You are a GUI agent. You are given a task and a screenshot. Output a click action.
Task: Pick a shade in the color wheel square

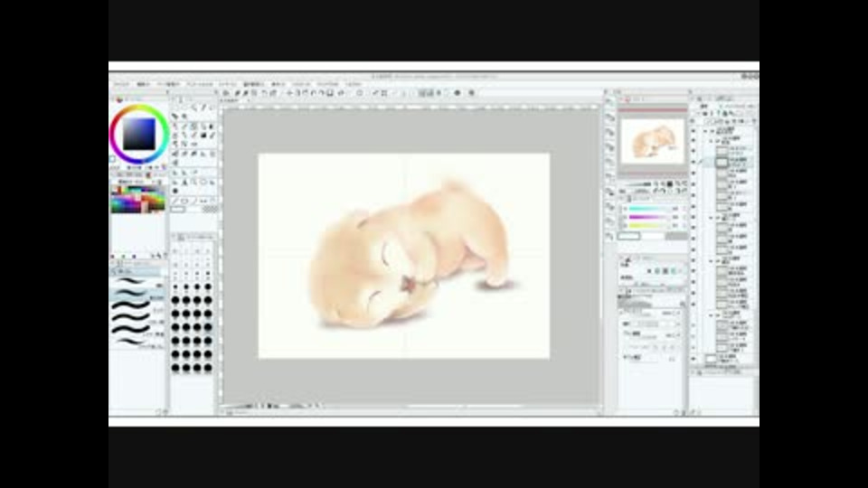click(x=139, y=134)
